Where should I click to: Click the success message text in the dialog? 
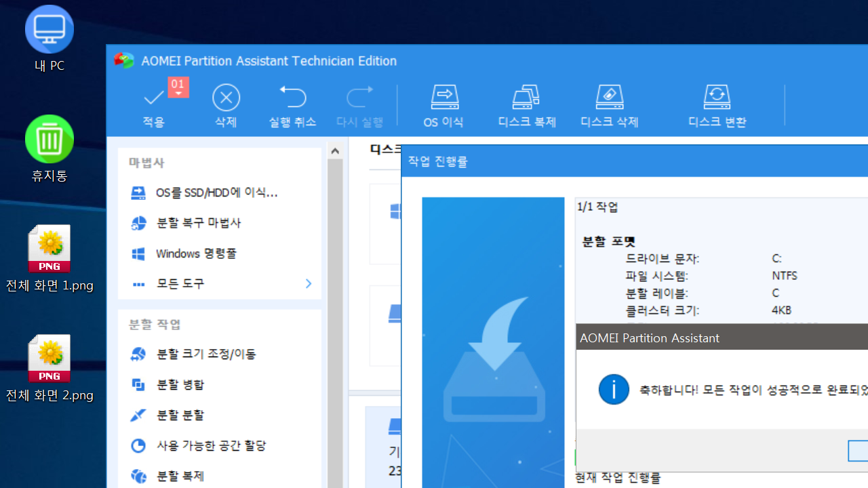click(753, 390)
